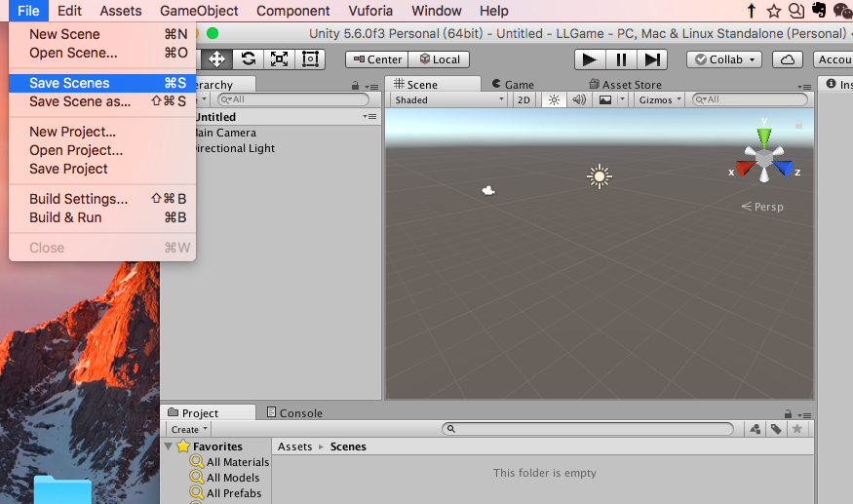Open the Untitled scene options menu
This screenshot has width=853, height=504.
[369, 116]
